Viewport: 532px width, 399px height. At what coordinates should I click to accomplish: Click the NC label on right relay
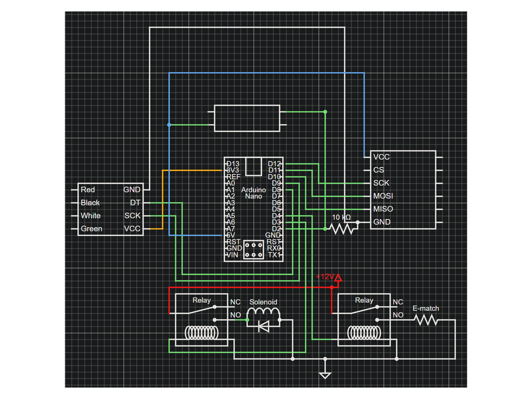pos(398,302)
